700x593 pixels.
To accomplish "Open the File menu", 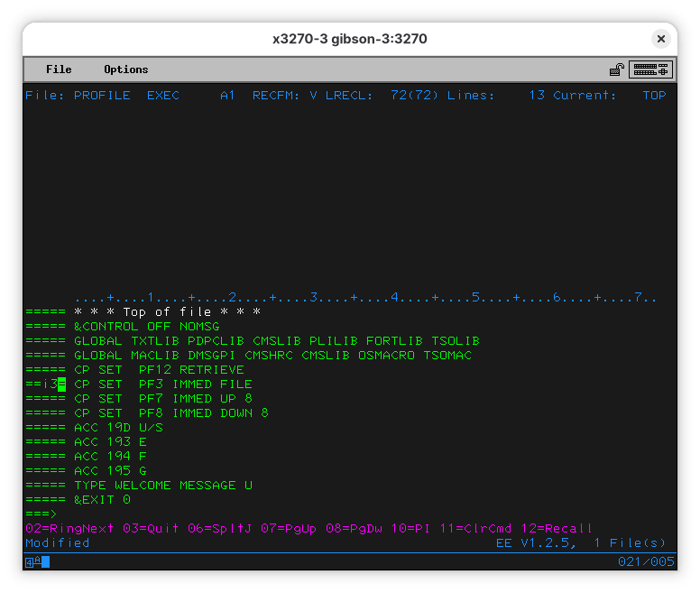I will click(x=59, y=69).
